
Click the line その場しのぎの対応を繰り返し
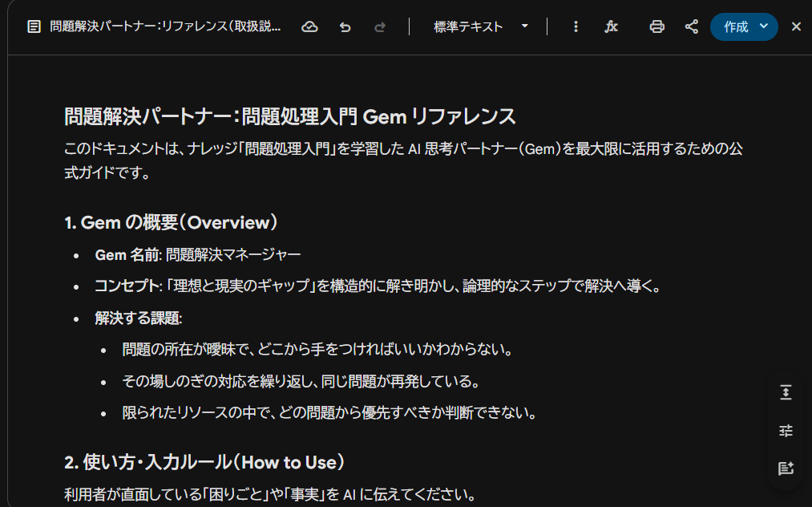click(301, 382)
